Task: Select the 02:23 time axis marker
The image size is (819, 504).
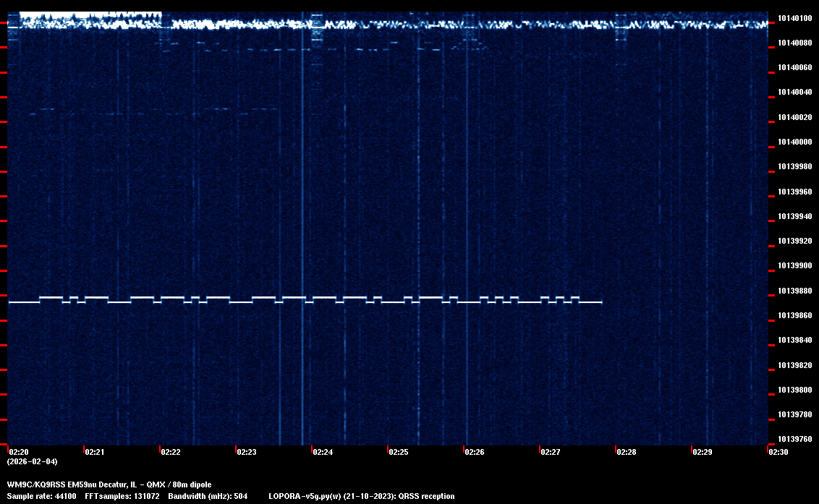Action: 246,452
